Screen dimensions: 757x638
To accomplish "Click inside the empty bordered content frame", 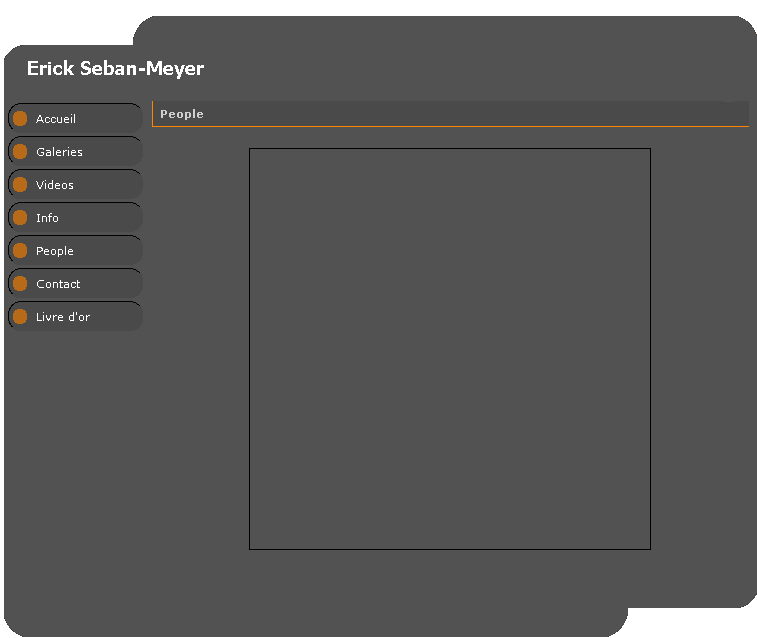I will [x=450, y=349].
